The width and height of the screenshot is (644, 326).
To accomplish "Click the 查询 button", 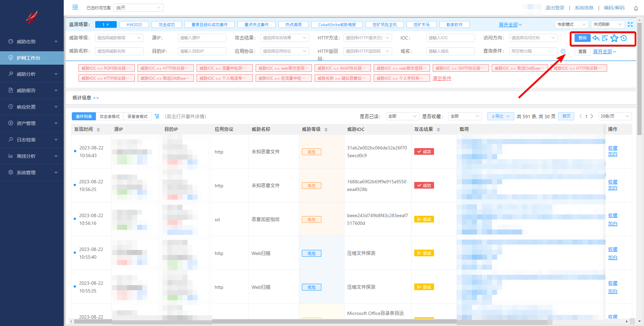I will (583, 38).
